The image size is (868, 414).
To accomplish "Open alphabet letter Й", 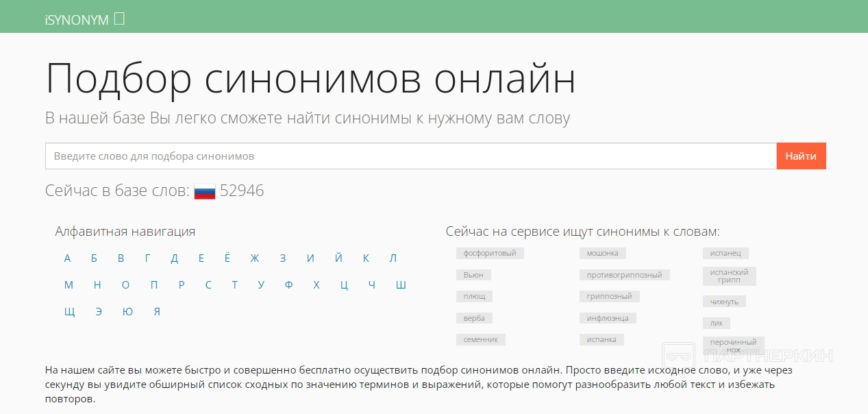I will point(338,258).
